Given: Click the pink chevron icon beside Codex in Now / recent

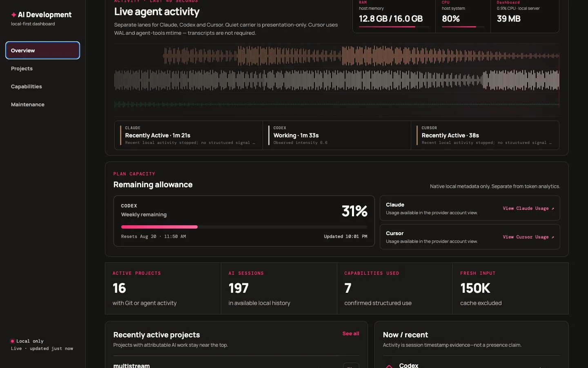Looking at the screenshot, I should [x=389, y=366].
